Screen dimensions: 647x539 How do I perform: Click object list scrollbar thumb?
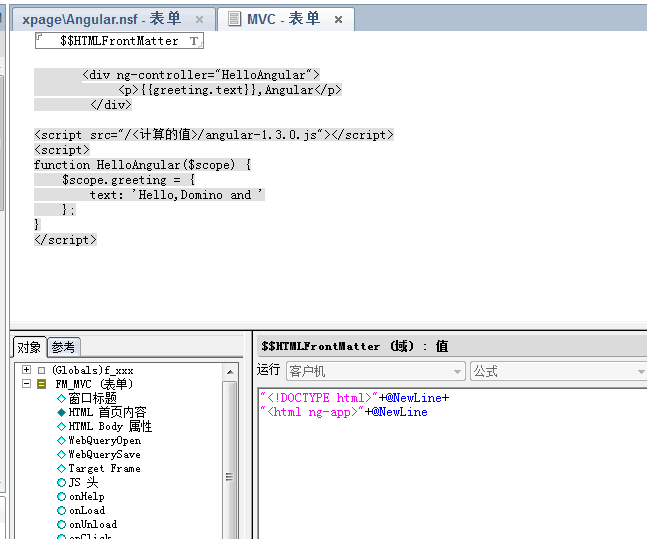230,458
